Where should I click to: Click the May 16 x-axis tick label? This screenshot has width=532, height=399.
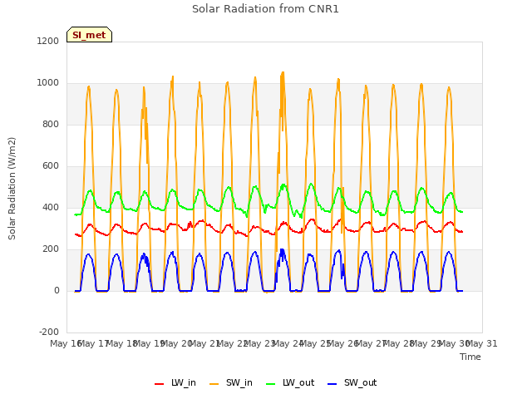[66, 343]
